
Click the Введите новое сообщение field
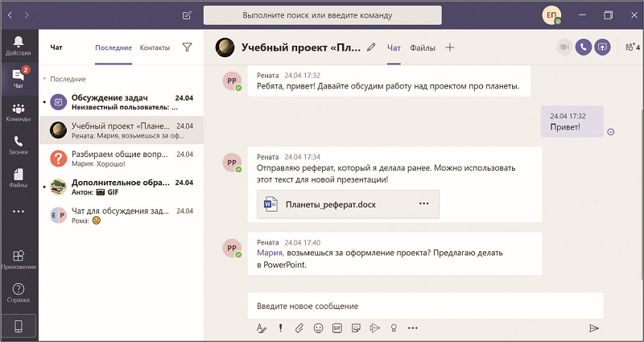pos(426,306)
